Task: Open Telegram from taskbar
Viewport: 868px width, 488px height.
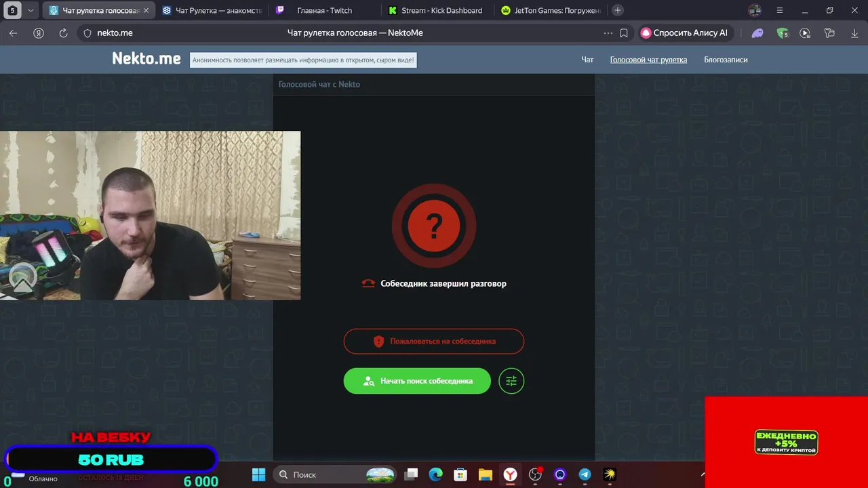Action: coord(585,474)
